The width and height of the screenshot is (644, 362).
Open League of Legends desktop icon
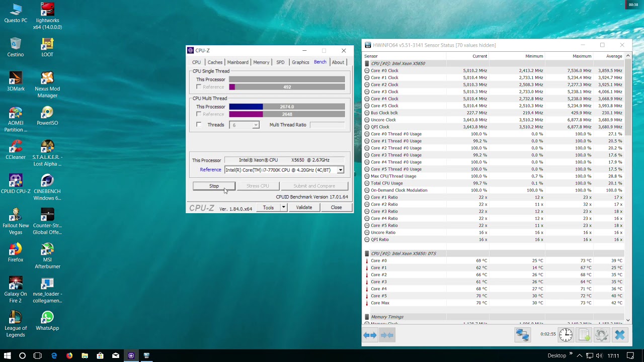[x=16, y=324]
